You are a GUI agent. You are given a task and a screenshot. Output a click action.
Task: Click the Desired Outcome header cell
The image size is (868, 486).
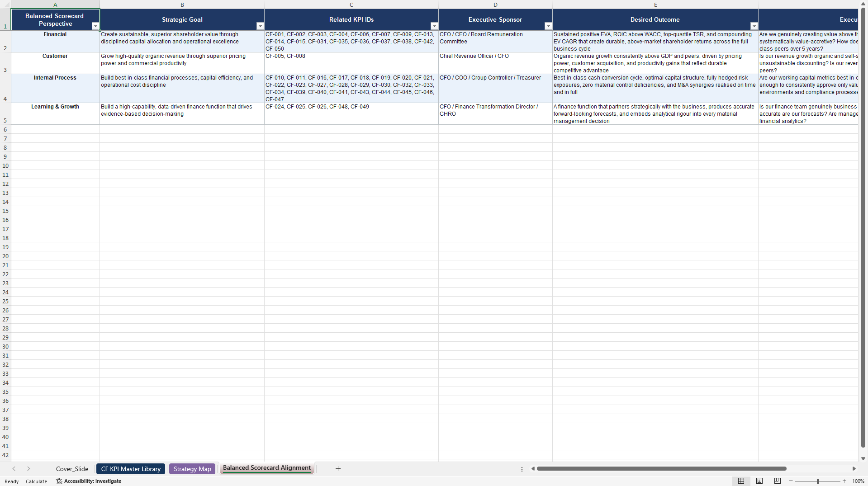655,20
